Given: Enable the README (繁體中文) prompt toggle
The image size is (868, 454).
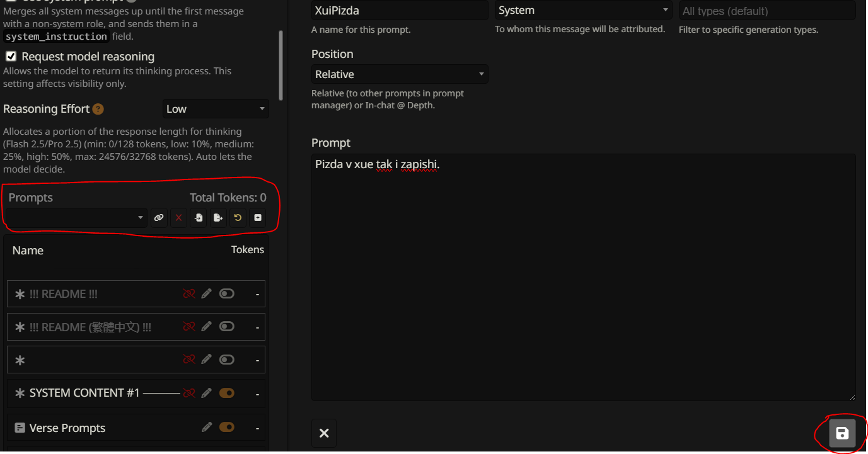Looking at the screenshot, I should coord(226,327).
